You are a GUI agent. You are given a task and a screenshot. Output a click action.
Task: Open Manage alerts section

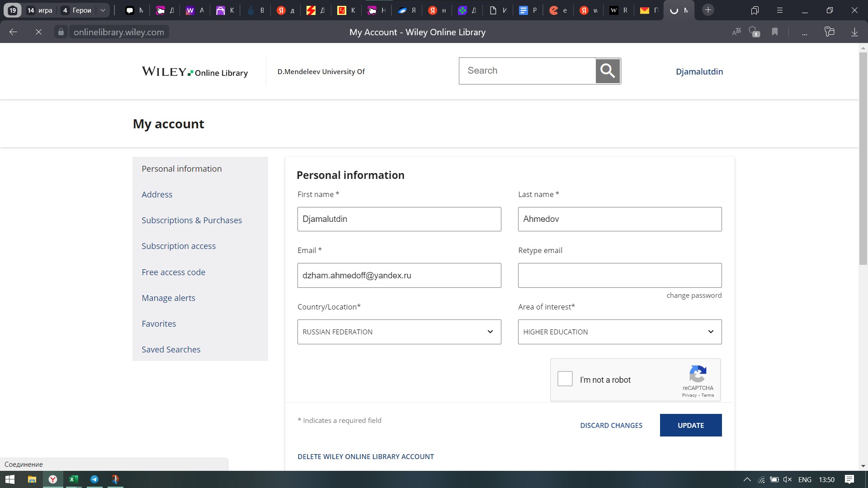(169, 298)
